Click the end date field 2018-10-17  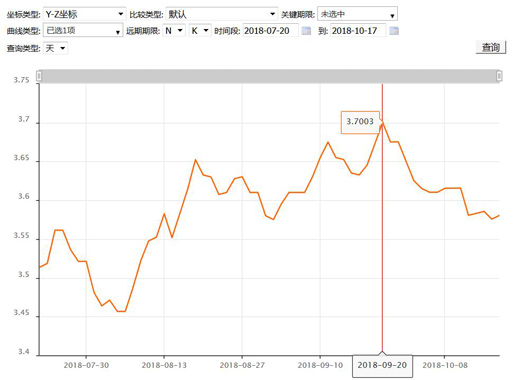point(358,31)
